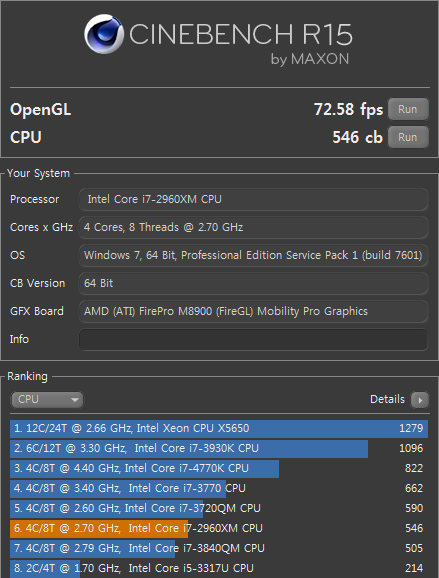Image resolution: width=439 pixels, height=578 pixels.
Task: Expand ranking Details arrow
Action: point(420,400)
